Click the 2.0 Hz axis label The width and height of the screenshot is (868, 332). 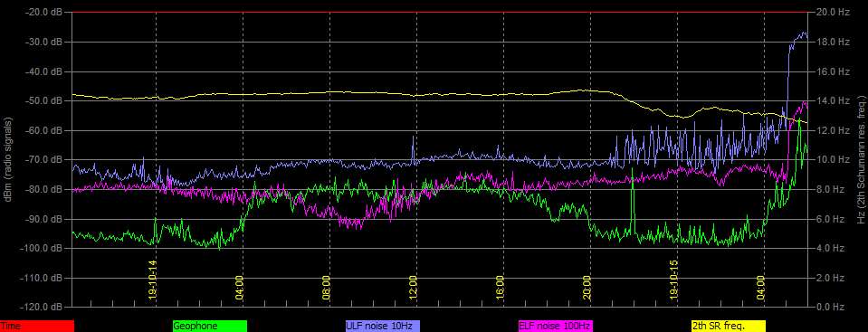click(x=830, y=278)
